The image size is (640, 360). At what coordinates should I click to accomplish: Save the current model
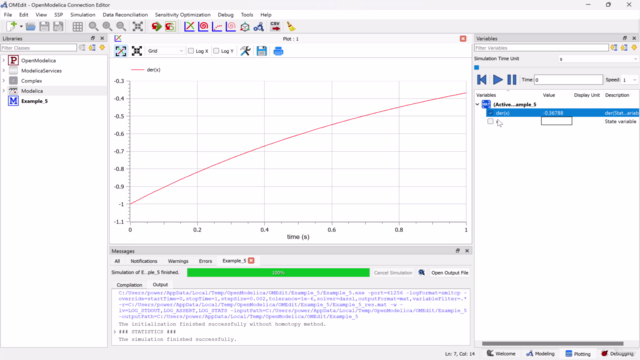coord(44,27)
